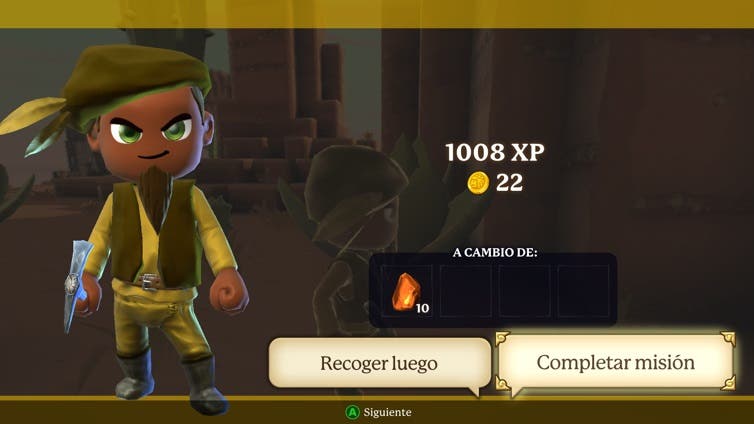The image size is (754, 424).
Task: Click the green A button icon
Action: coord(352,412)
